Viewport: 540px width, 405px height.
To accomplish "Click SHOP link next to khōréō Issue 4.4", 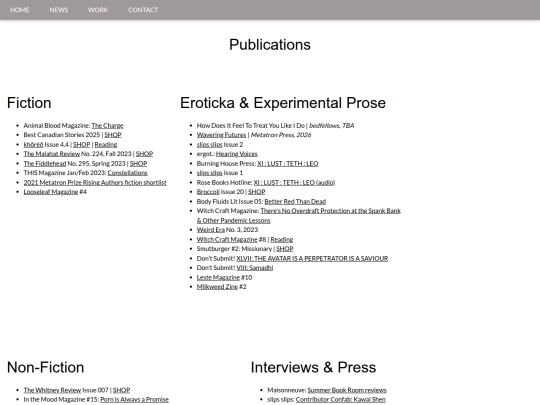I will (82, 145).
